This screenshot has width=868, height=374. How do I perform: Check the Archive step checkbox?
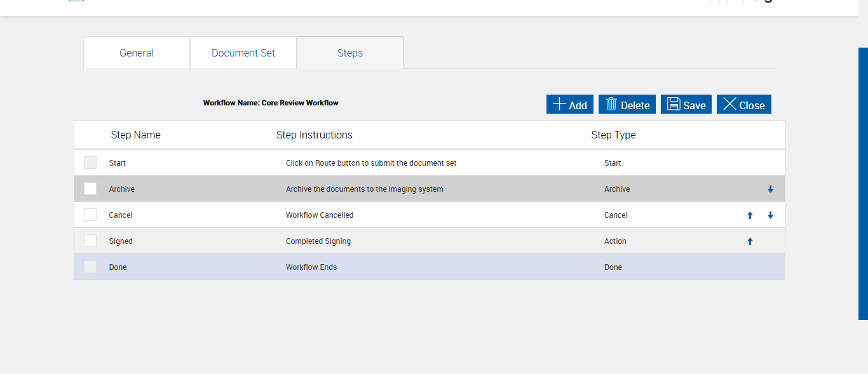(x=90, y=189)
